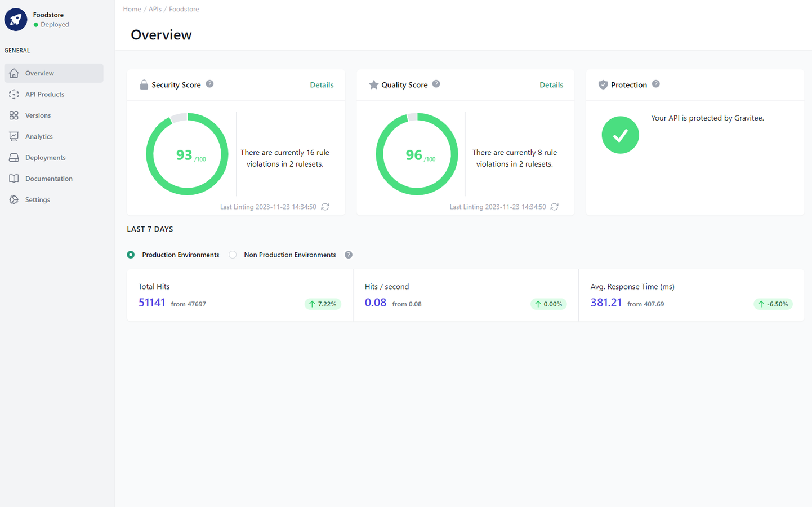Click the Non Production Environments help icon

tap(348, 255)
